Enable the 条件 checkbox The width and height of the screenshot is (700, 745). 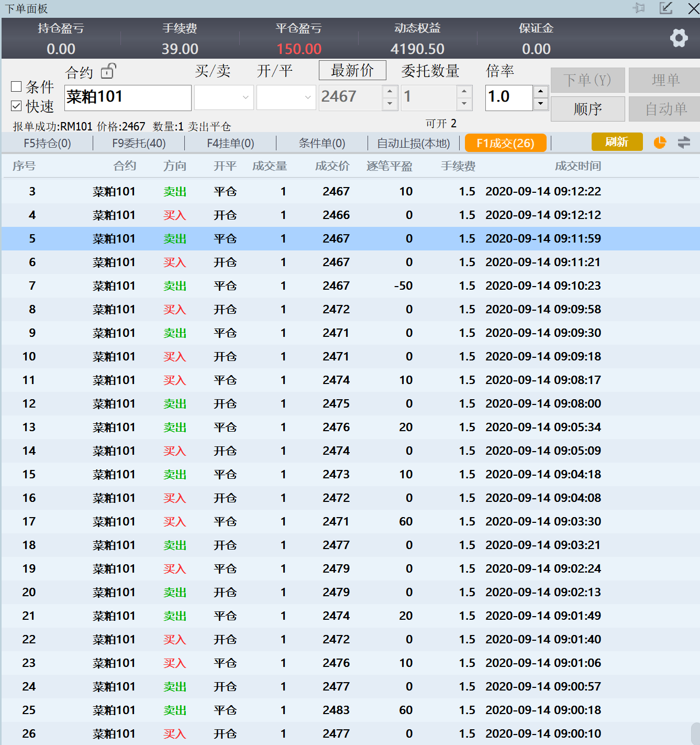(x=16, y=86)
